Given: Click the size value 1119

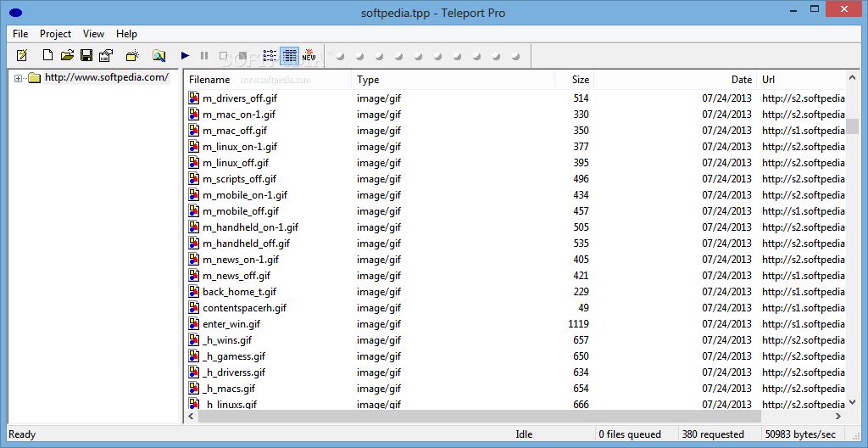Looking at the screenshot, I should tap(578, 324).
